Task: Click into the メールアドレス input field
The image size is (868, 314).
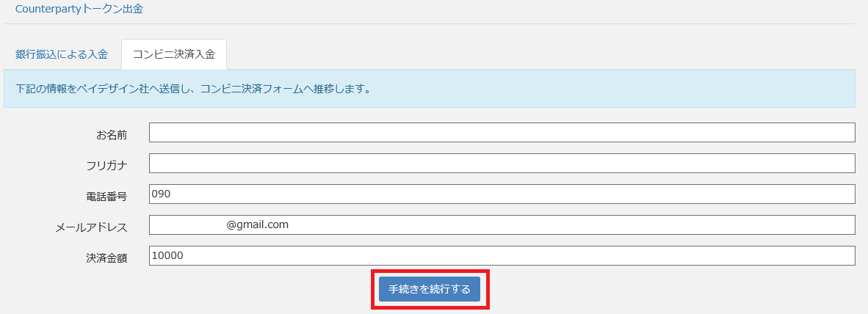Action: 502,224
